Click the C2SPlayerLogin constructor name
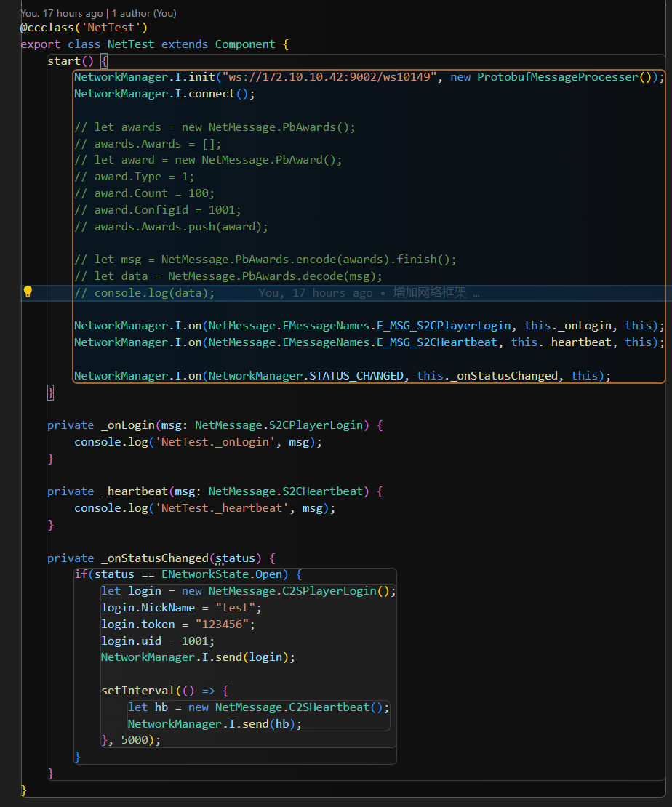 click(329, 591)
